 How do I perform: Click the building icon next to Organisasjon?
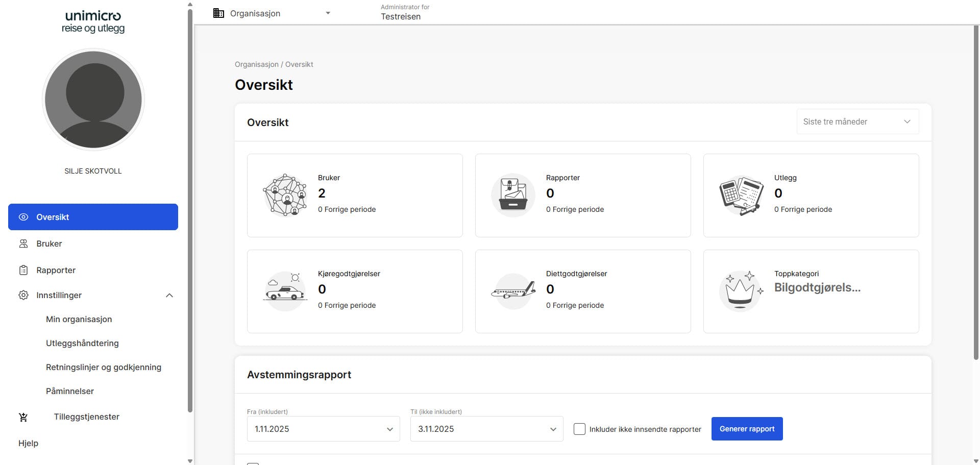click(218, 13)
